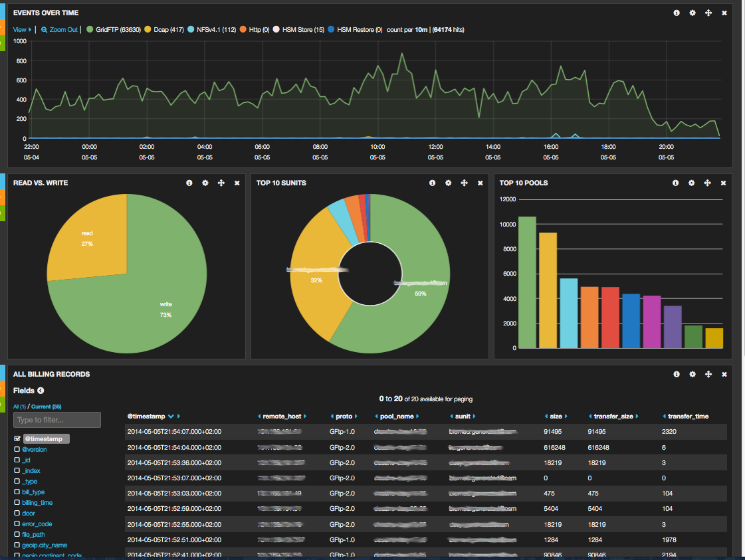Open info icon of Events Over Time panel

[x=677, y=13]
